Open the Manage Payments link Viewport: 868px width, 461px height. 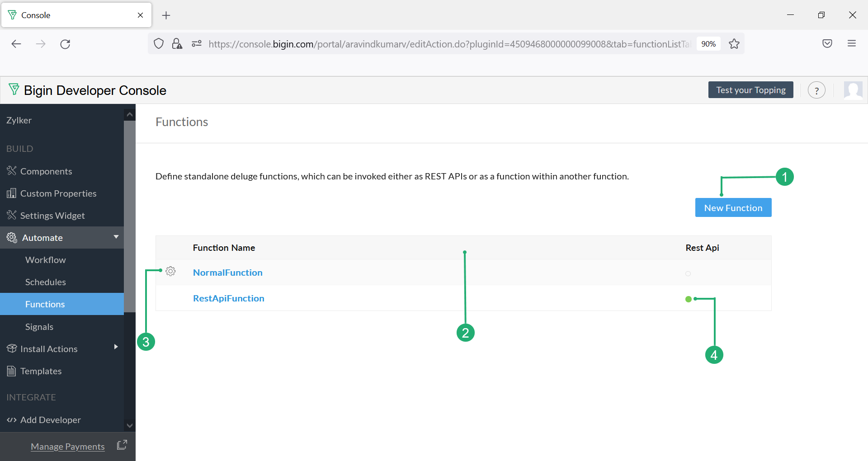(x=67, y=446)
